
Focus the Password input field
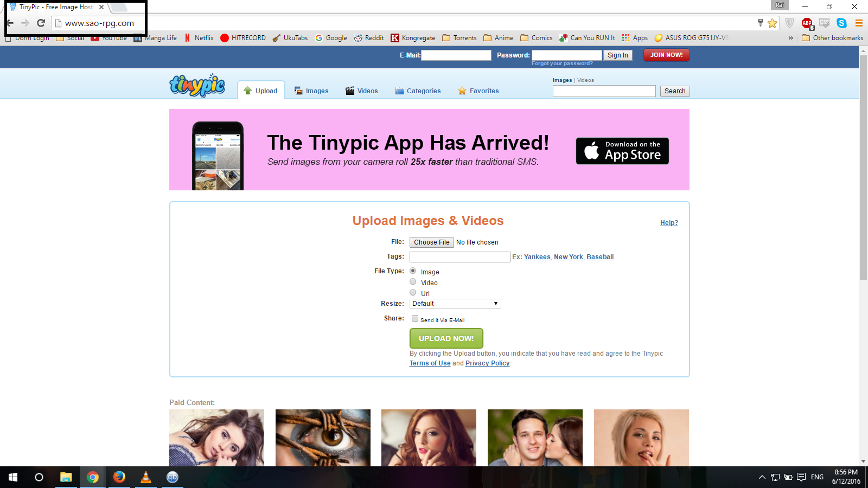coord(567,55)
